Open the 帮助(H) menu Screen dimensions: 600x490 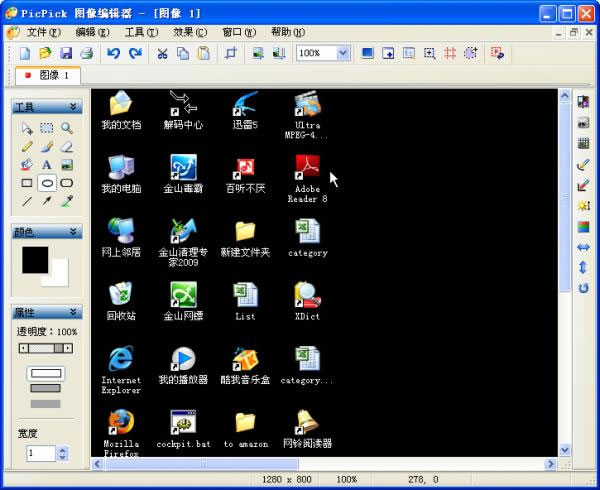click(x=288, y=33)
